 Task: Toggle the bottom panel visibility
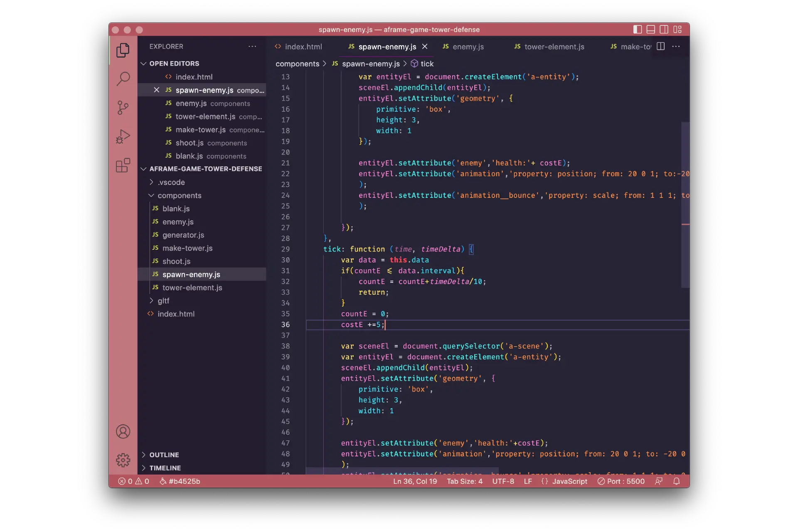[x=651, y=29]
